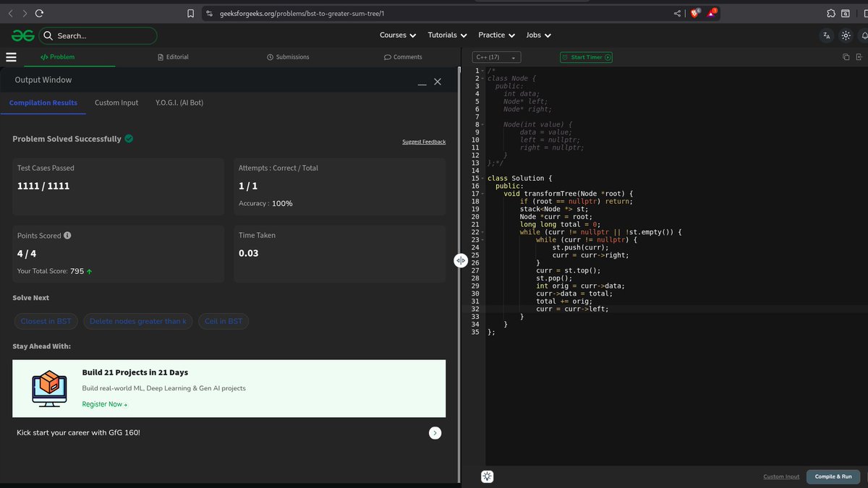Expand the Courses dropdown menu
This screenshot has width=868, height=488.
(x=398, y=35)
